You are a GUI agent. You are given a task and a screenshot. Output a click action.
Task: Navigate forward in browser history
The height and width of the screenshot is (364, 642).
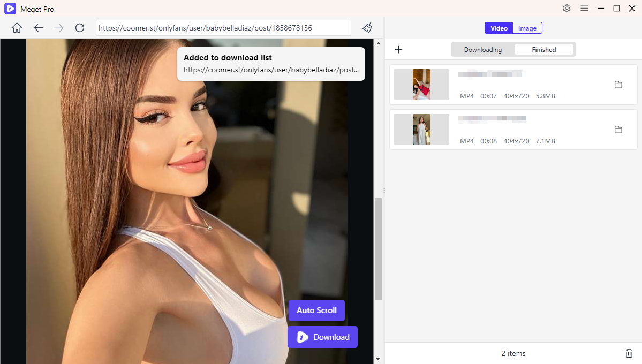tap(59, 28)
